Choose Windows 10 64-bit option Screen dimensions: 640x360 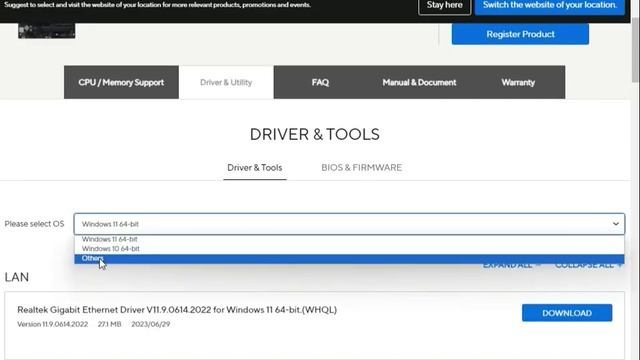click(349, 249)
